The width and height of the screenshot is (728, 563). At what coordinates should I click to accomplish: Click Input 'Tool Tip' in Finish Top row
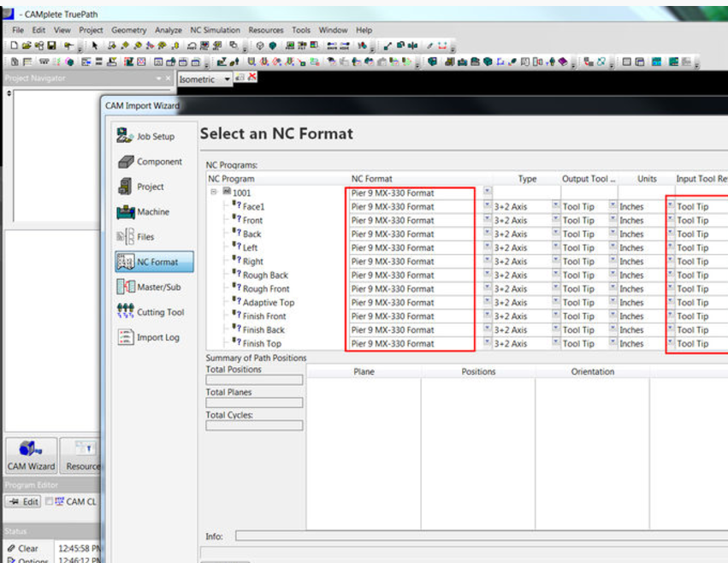point(692,344)
